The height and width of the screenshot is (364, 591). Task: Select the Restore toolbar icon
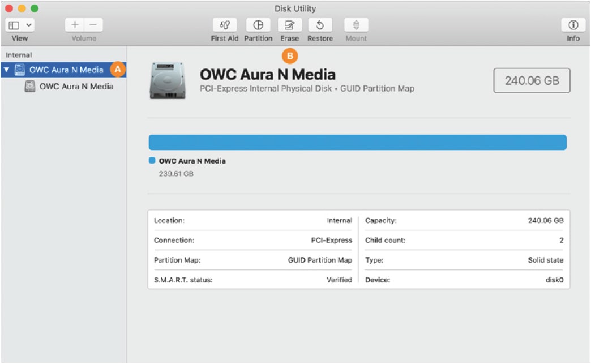click(x=320, y=25)
